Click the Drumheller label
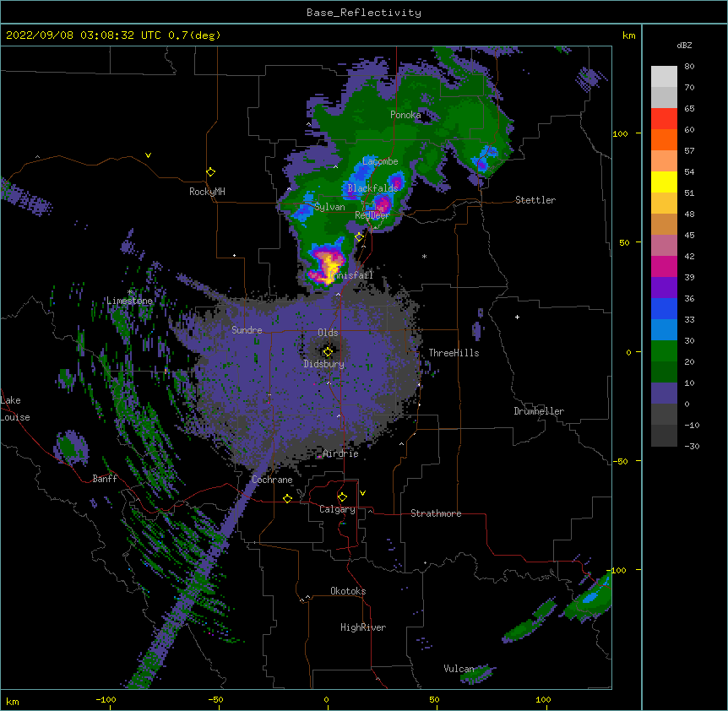The height and width of the screenshot is (711, 728). (x=539, y=411)
